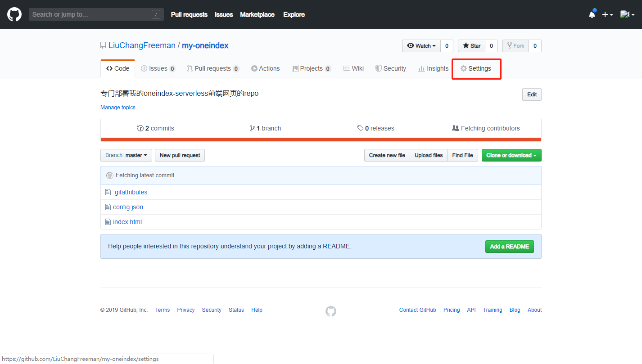Switch to the Settings tab
Image resolution: width=642 pixels, height=364 pixels.
(476, 68)
